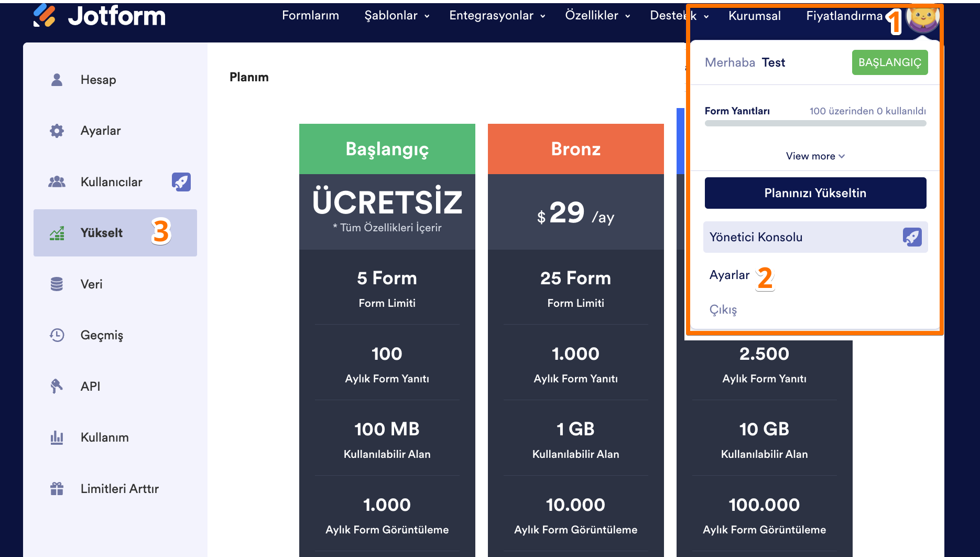Click '100 üzerinden 0 kullanıldı' usage text
980x557 pixels.
point(868,111)
